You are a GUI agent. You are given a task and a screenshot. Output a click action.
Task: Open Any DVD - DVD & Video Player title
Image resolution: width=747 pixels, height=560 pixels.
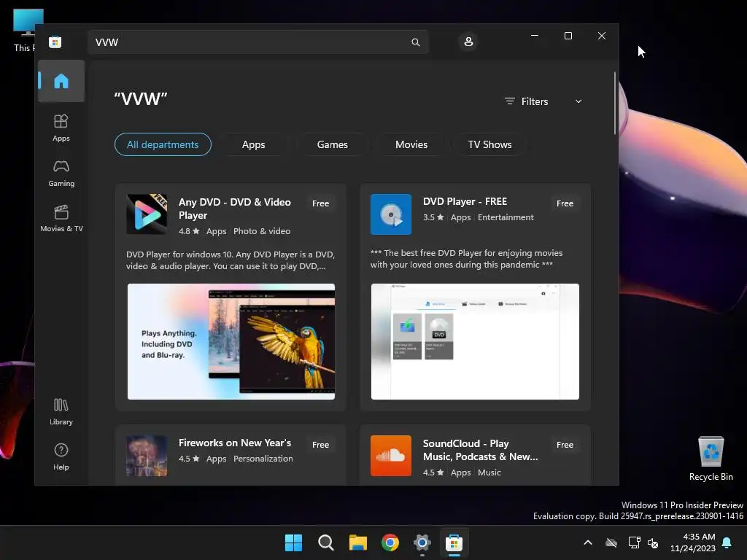coord(235,209)
